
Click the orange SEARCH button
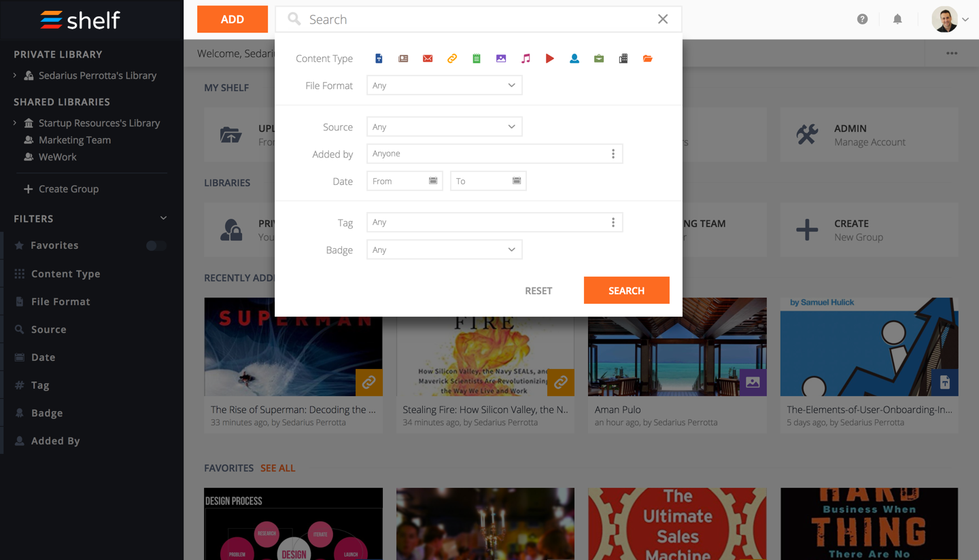tap(627, 290)
